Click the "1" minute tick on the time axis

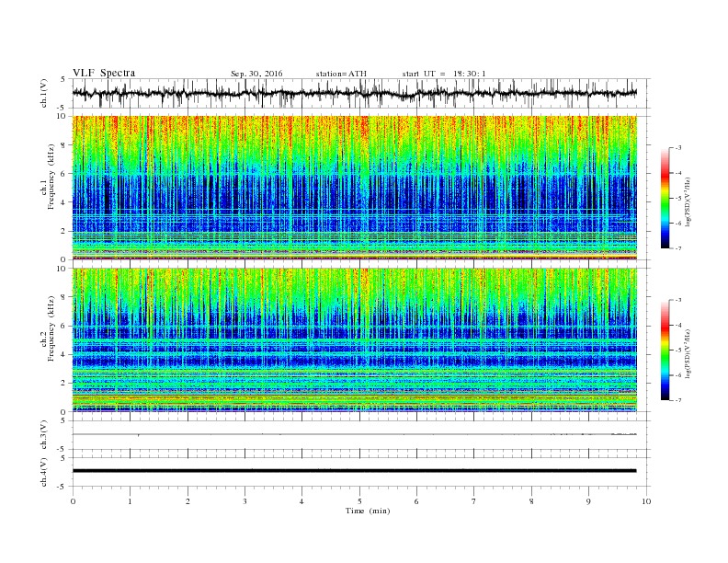131,501
